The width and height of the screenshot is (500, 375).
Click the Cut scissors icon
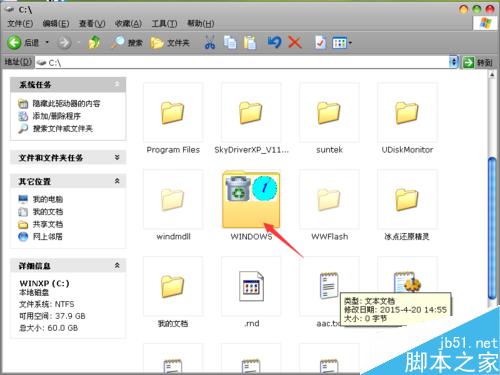pyautogui.click(x=210, y=43)
